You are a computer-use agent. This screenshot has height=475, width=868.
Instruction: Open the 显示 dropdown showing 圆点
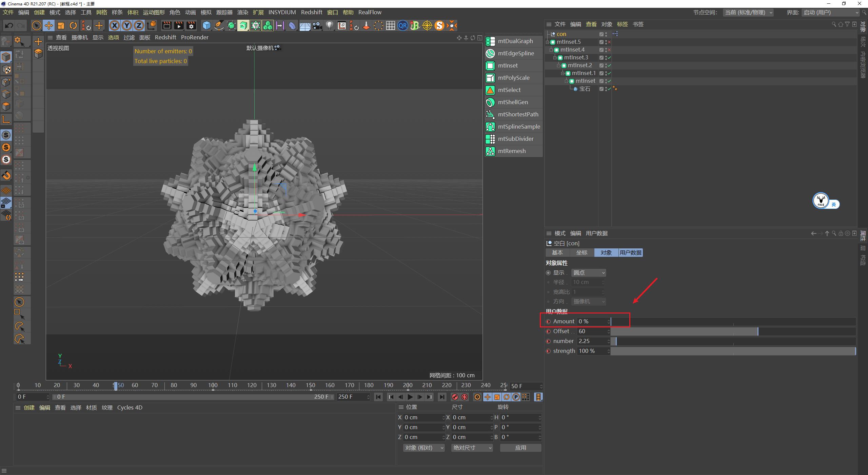click(x=588, y=272)
